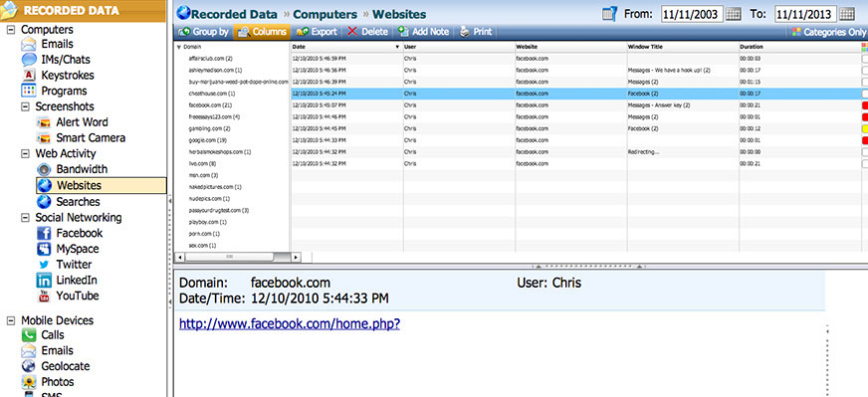Select the LinkedIn icon in Social Networking

tap(44, 281)
